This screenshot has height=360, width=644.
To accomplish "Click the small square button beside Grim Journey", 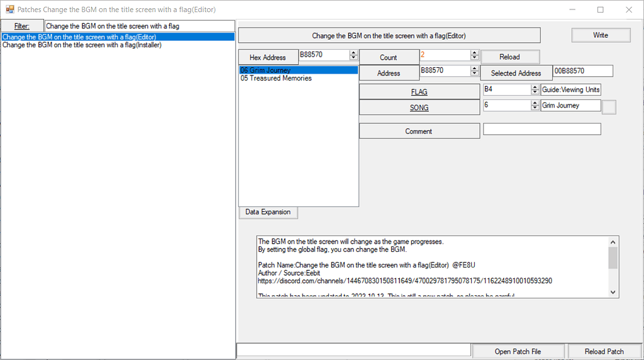I will coord(609,107).
